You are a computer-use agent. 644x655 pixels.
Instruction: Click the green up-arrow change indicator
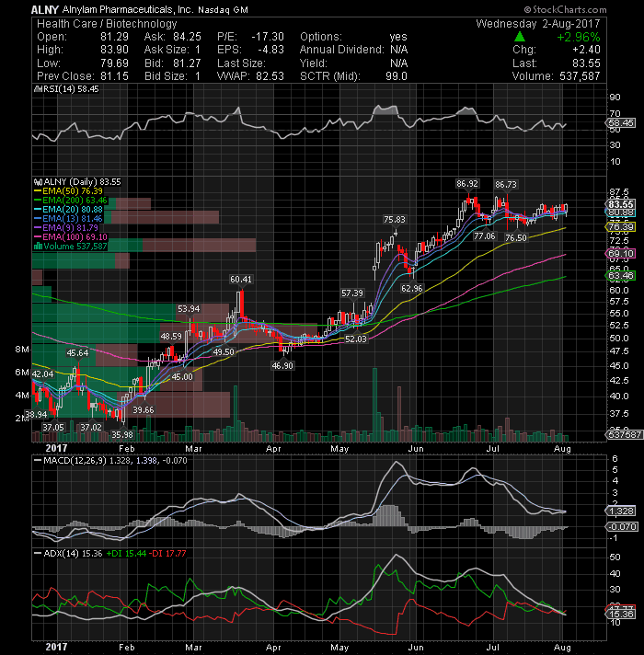coord(520,37)
